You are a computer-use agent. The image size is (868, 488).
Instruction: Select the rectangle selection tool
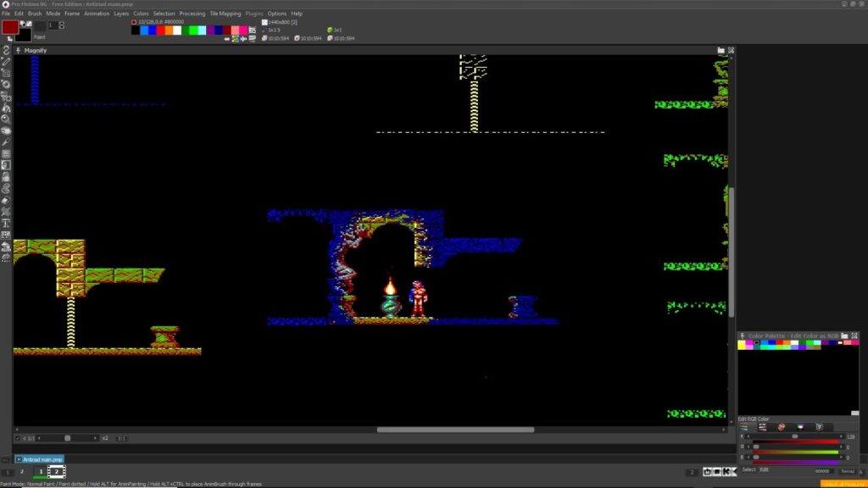6,73
